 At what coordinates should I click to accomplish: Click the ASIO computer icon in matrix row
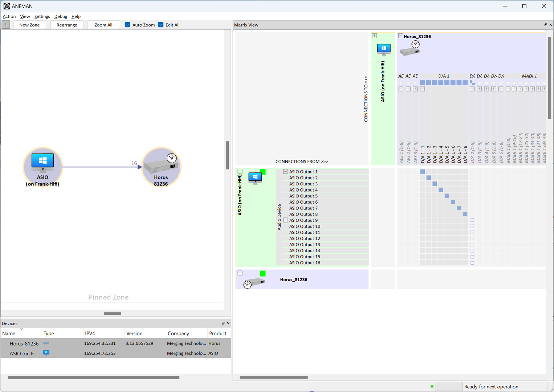tap(255, 177)
